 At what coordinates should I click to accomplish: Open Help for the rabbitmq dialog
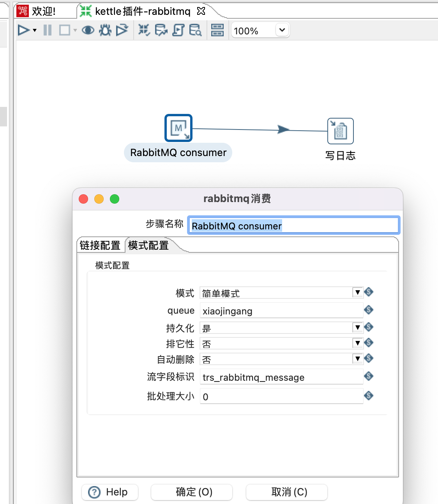110,492
